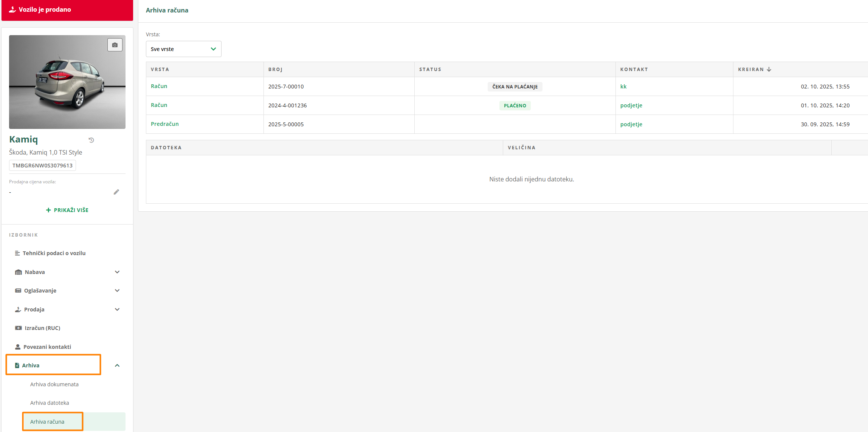Screen dimensions: 868x432
Task: Open Arhiva datoteka submenu item
Action: (x=50, y=403)
